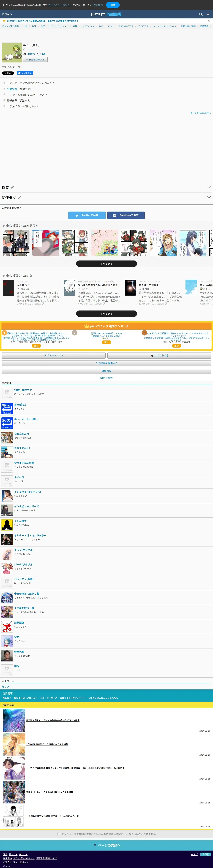Viewport: 213px width, 868px height.
Task: Click この記事を編集する button
Action: (106, 363)
